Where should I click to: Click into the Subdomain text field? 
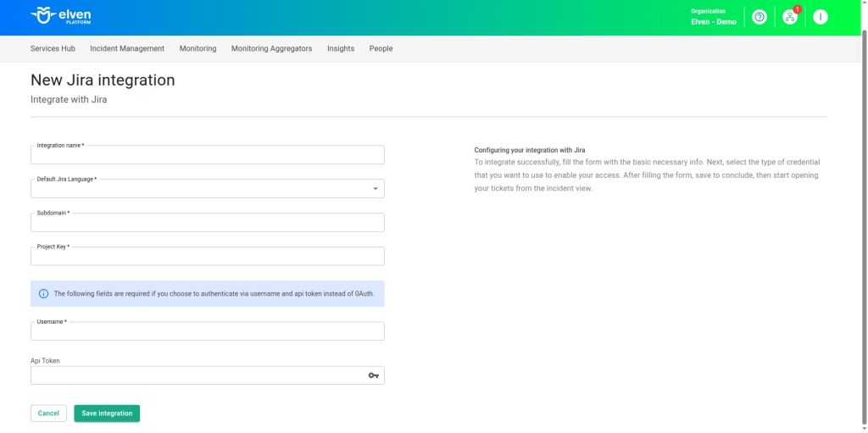207,223
